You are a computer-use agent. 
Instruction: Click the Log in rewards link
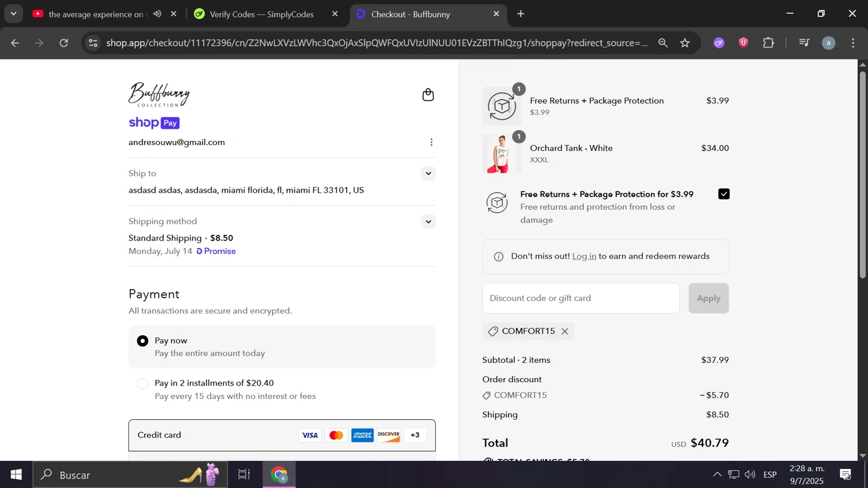(584, 256)
